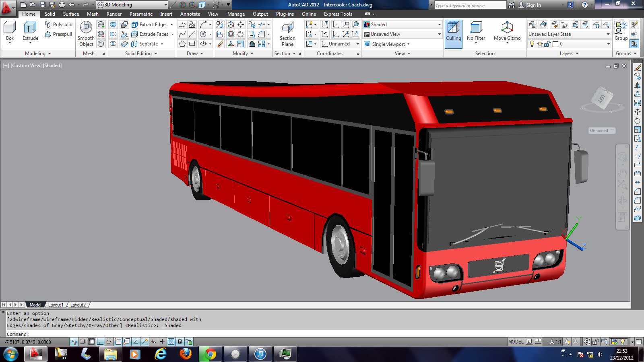Click the Windows Start button
Viewport: 644px width, 362px height.
(11, 354)
